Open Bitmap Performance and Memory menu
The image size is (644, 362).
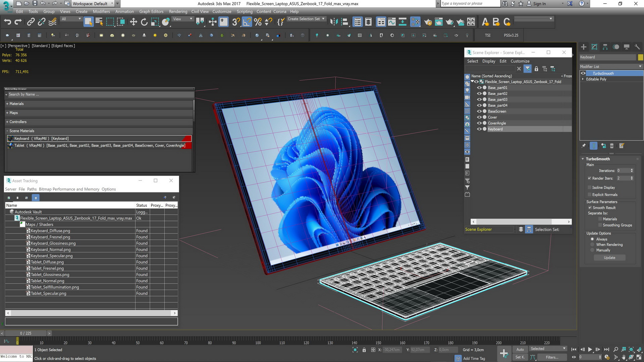coord(69,189)
